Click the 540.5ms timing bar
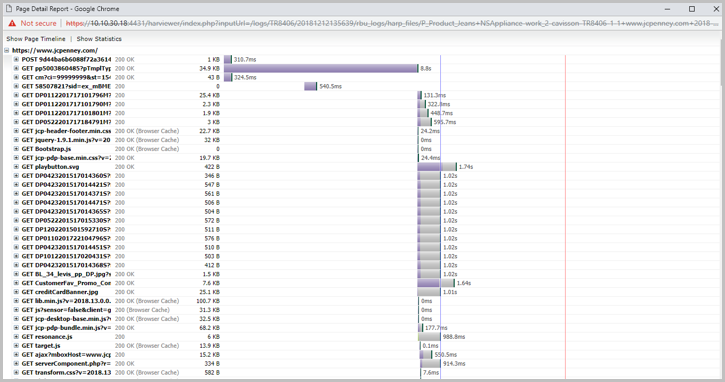725x382 pixels. [311, 86]
